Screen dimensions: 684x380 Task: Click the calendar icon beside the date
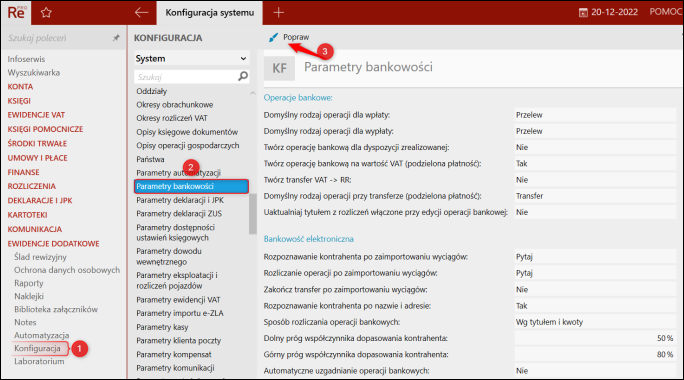pos(583,13)
